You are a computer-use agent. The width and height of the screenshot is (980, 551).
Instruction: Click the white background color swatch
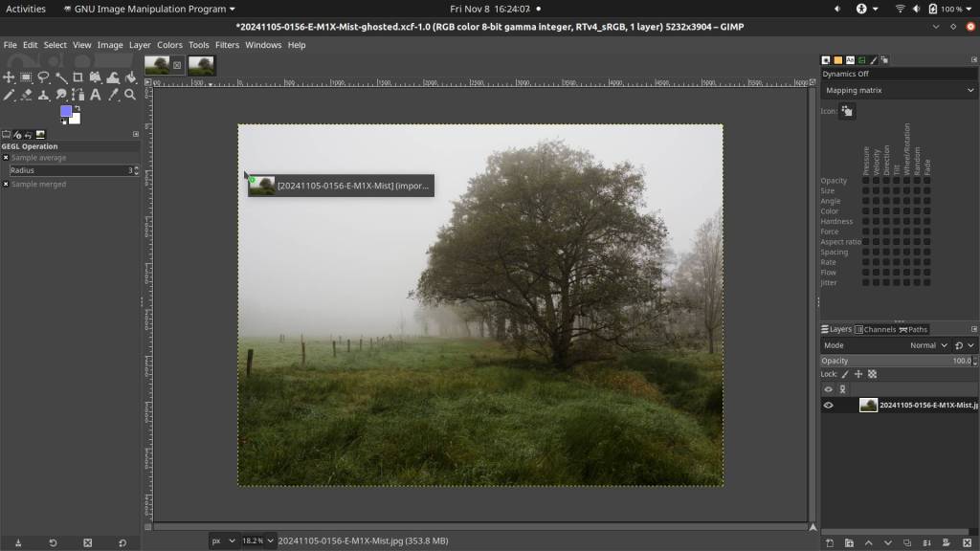76,119
